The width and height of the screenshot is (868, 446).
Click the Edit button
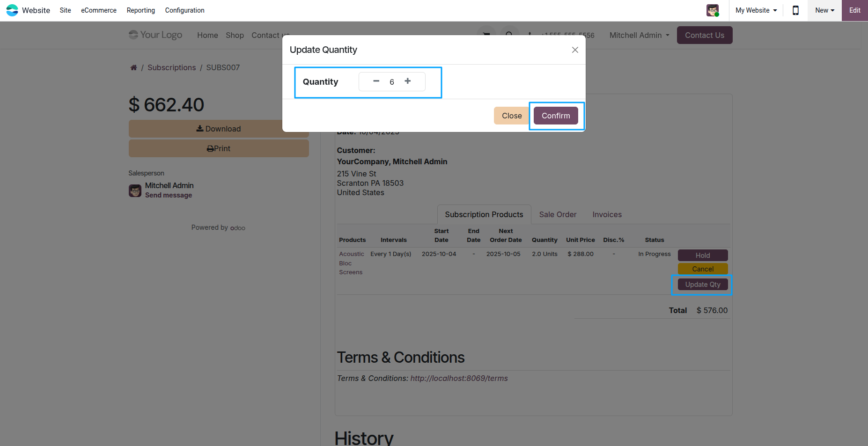[x=855, y=10]
